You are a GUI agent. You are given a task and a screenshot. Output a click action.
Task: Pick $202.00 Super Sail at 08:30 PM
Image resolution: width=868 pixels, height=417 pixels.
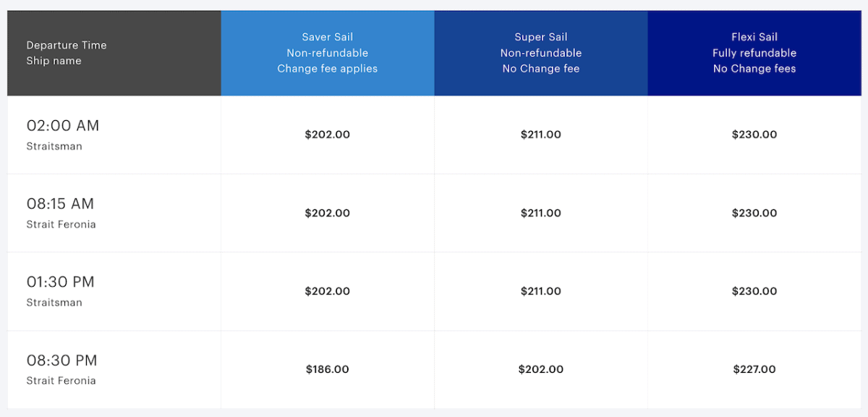point(540,369)
